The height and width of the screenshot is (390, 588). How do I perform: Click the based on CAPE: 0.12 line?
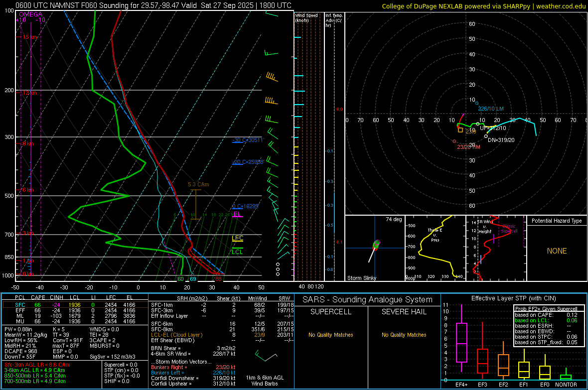click(x=546, y=315)
